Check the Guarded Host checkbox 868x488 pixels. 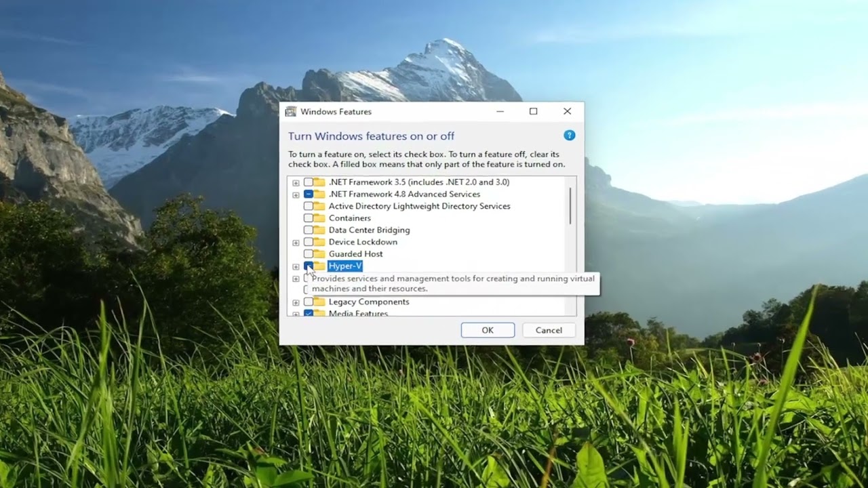coord(309,254)
